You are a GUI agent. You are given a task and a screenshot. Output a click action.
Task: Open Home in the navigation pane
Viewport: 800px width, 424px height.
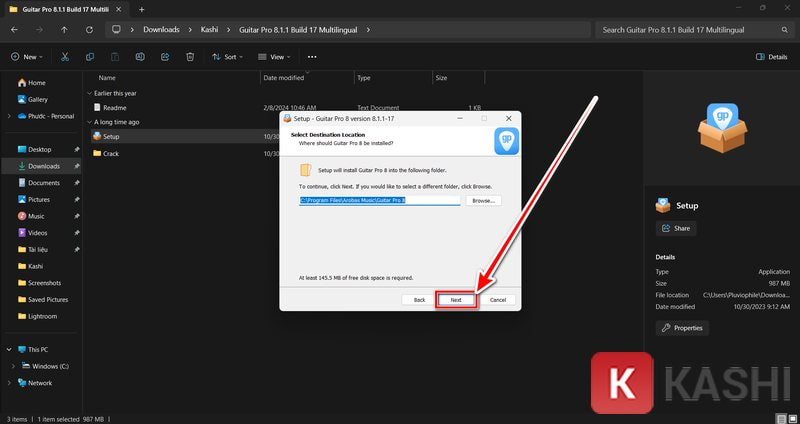(x=36, y=82)
